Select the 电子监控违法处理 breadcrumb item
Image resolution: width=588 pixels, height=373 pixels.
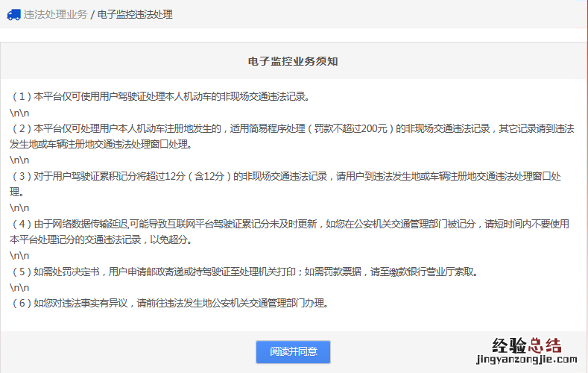tap(135, 14)
